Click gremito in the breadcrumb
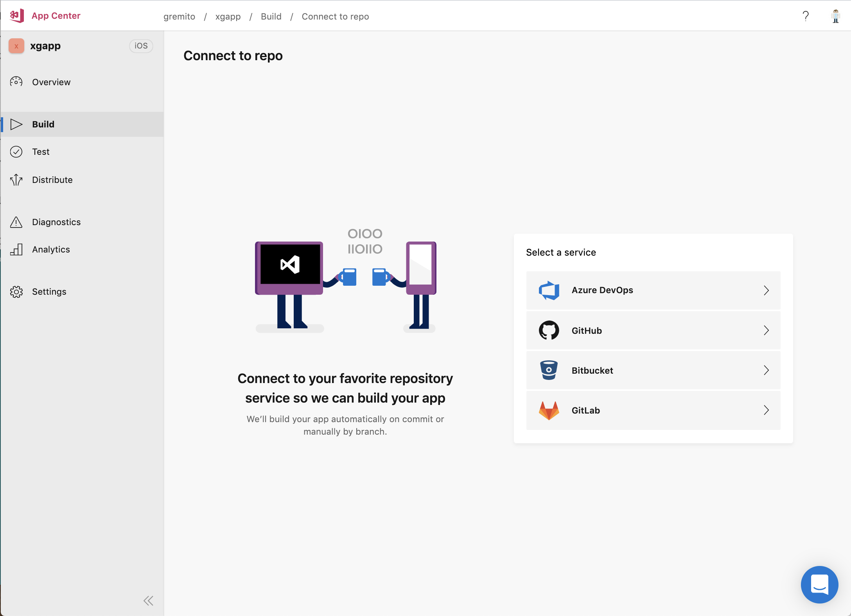 179,16
